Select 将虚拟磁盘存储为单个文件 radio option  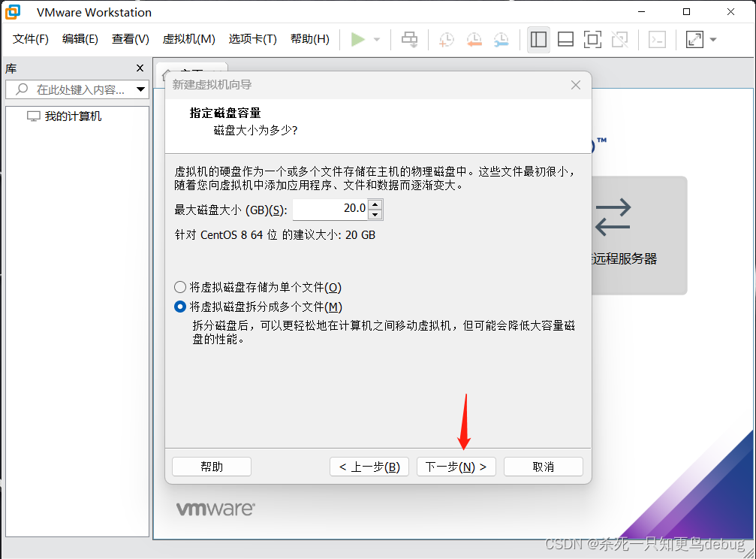point(180,286)
